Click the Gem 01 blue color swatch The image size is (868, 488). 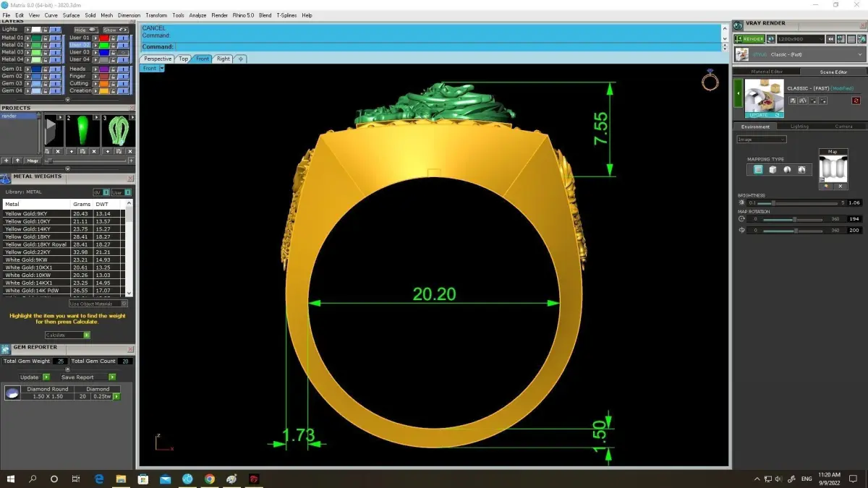point(36,69)
